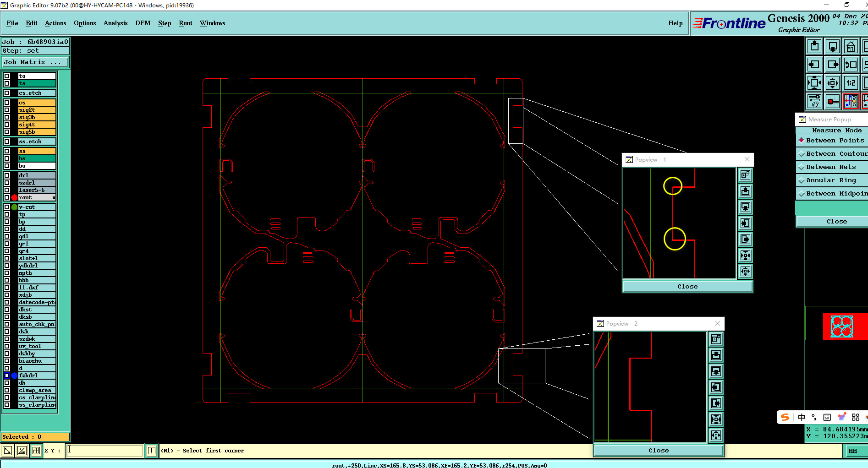Click the grid window icon beside X Y
This screenshot has height=468, width=868.
pyautogui.click(x=36, y=451)
